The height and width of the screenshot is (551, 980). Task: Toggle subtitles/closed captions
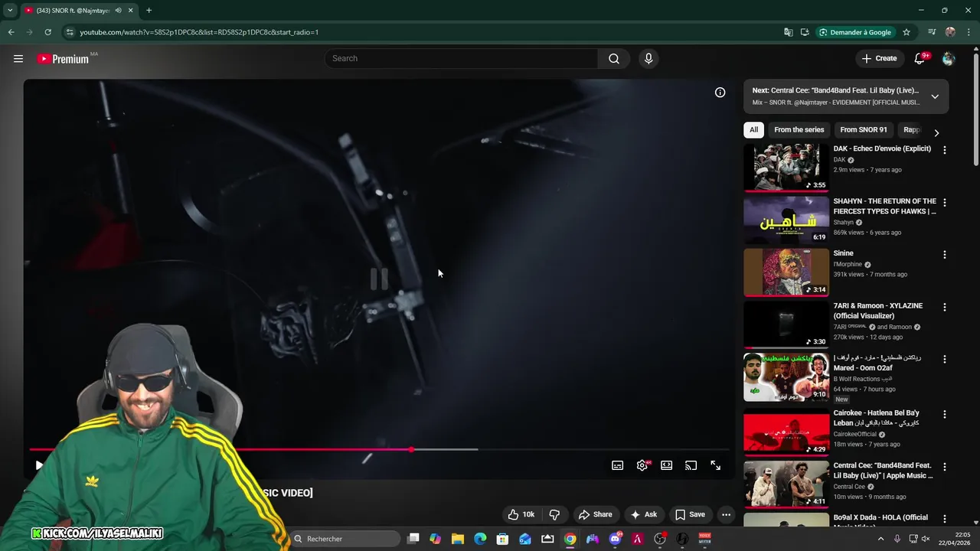tap(617, 465)
